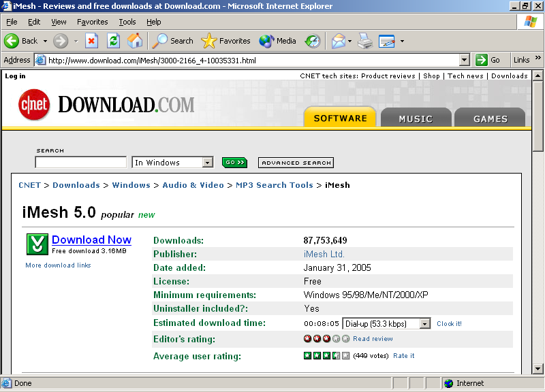545x392 pixels.
Task: Open the Help menu
Action: point(154,22)
